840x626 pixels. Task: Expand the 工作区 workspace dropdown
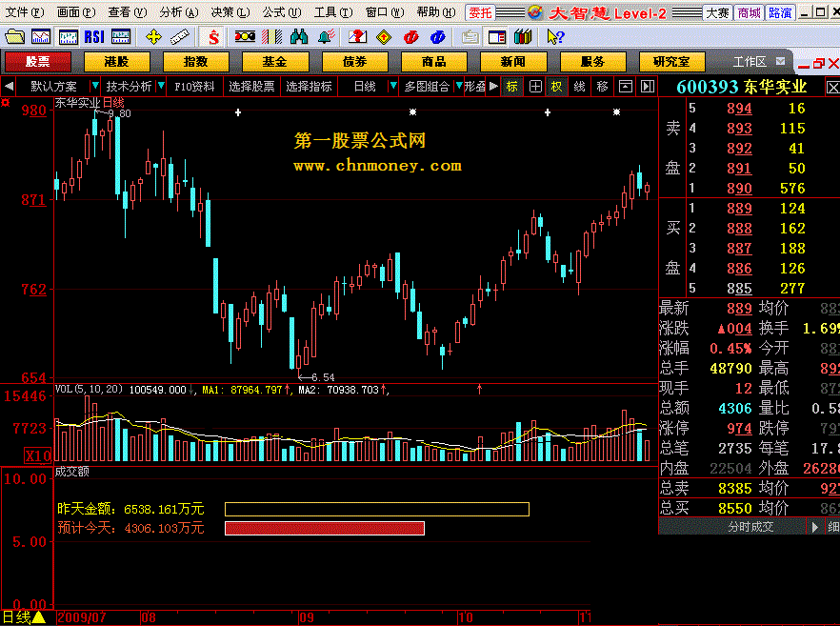(781, 61)
